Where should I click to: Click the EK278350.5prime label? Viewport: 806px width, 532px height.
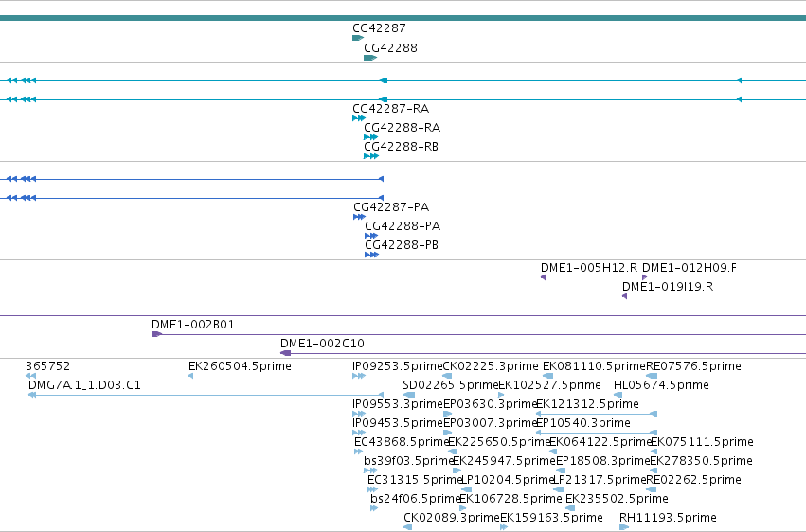click(x=701, y=462)
